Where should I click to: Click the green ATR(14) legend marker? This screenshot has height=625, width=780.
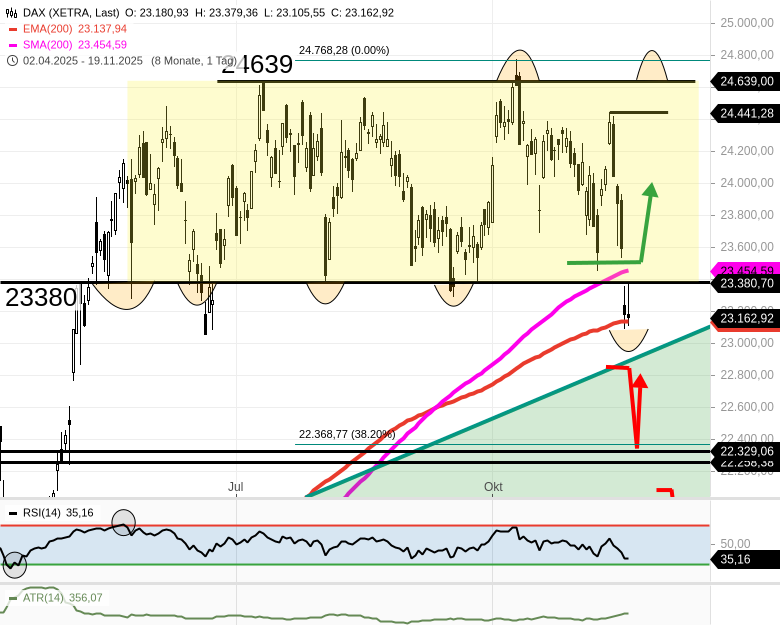click(x=13, y=598)
